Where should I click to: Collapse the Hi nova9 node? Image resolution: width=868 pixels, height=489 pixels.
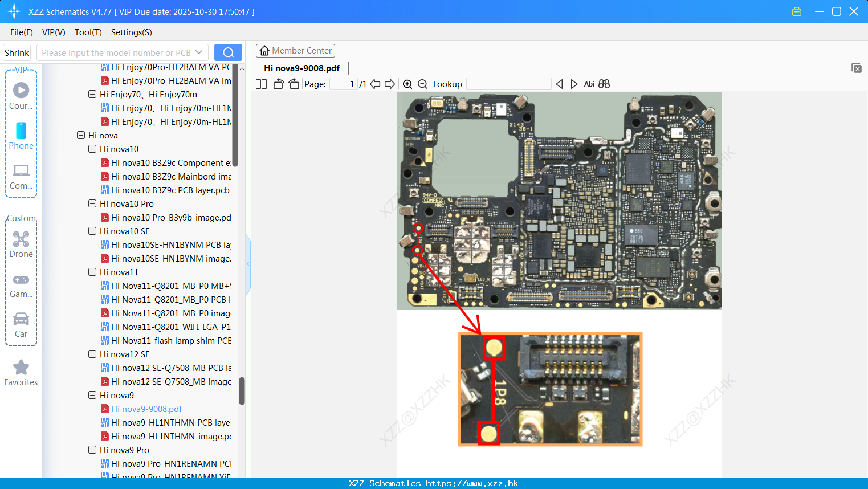[x=92, y=396]
